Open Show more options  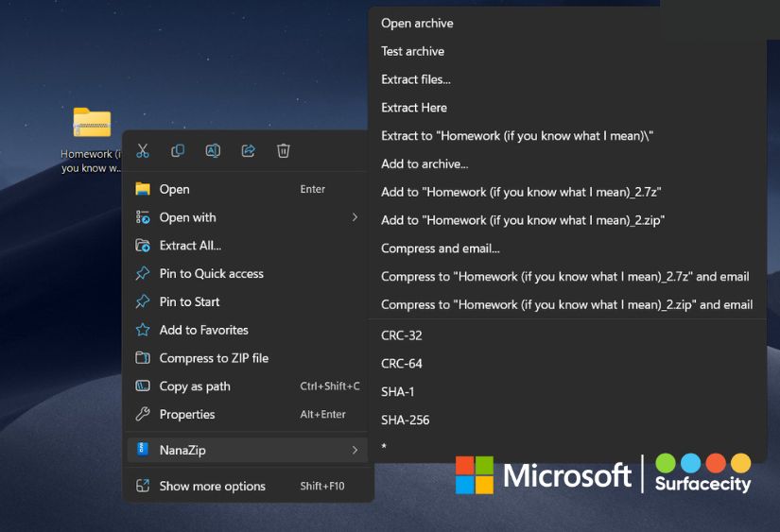212,487
